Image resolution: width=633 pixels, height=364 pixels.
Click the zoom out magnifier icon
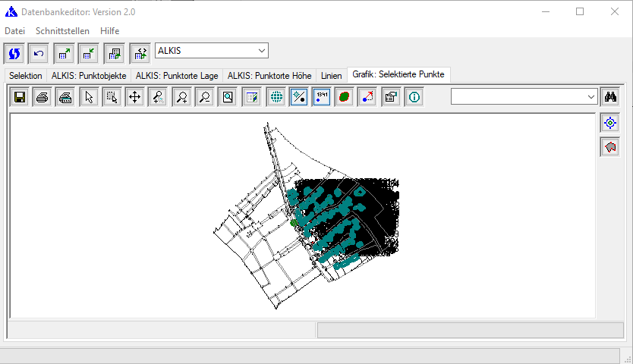[204, 97]
